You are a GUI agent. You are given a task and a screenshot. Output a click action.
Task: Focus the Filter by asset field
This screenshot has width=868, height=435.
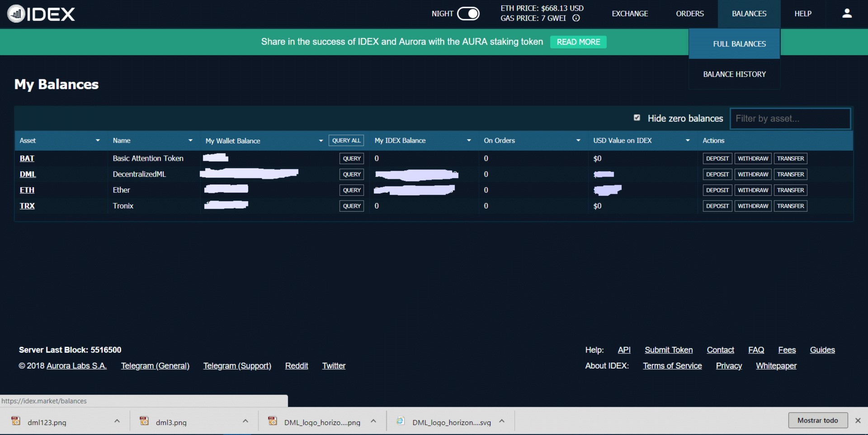[x=790, y=118]
